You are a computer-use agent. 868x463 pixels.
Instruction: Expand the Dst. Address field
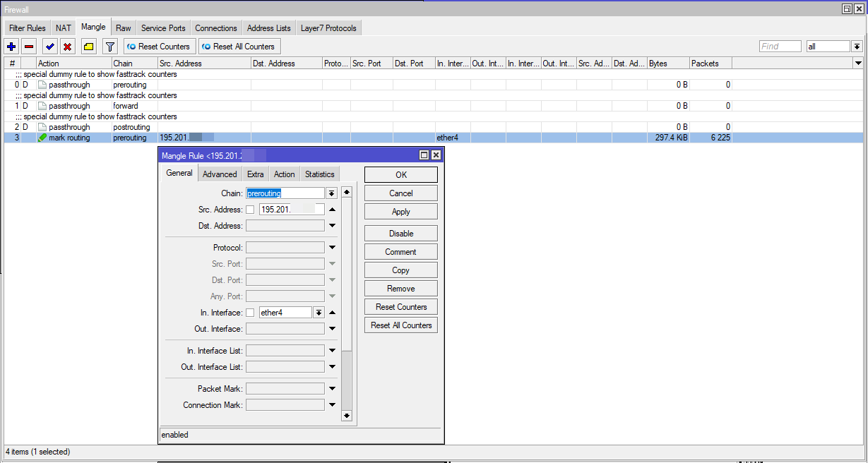click(x=332, y=226)
